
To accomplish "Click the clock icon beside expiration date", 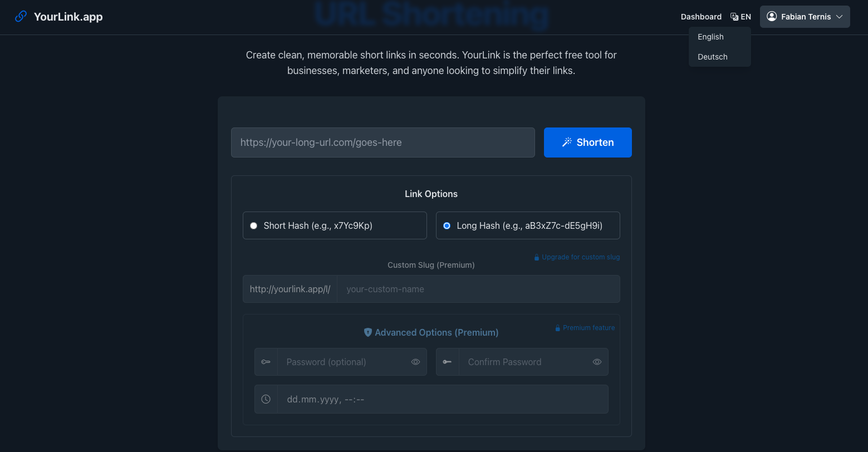I will click(x=266, y=399).
